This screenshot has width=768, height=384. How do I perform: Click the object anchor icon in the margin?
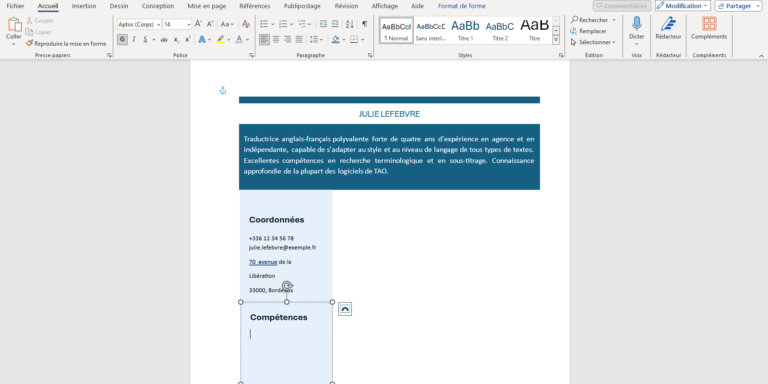pyautogui.click(x=223, y=90)
